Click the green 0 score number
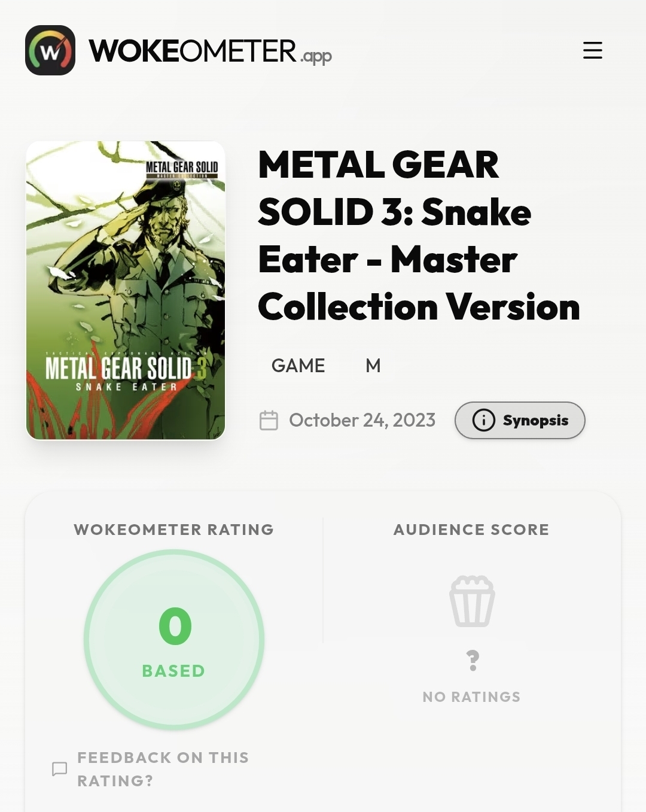 tap(175, 627)
